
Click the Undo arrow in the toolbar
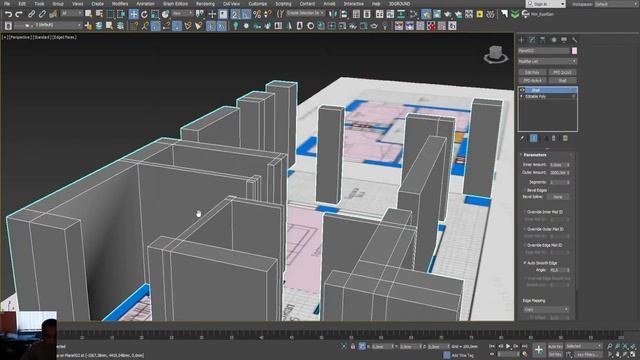8,14
